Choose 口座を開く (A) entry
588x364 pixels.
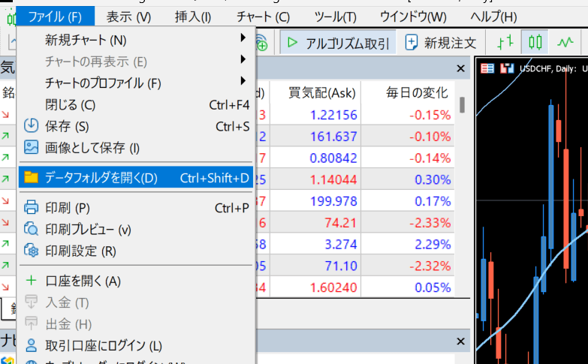[136, 281]
